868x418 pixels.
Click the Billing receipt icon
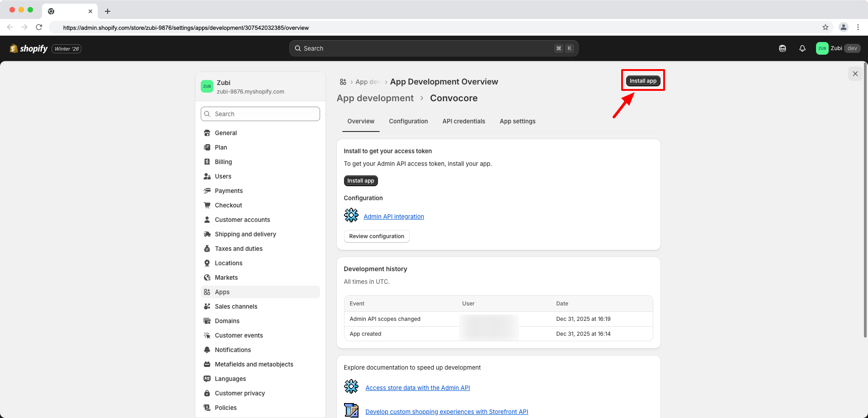coord(207,162)
